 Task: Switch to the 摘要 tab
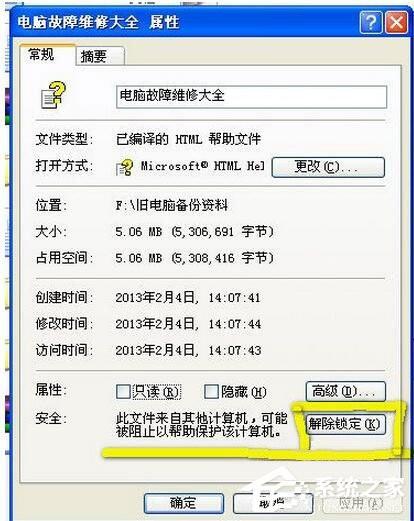pyautogui.click(x=100, y=56)
